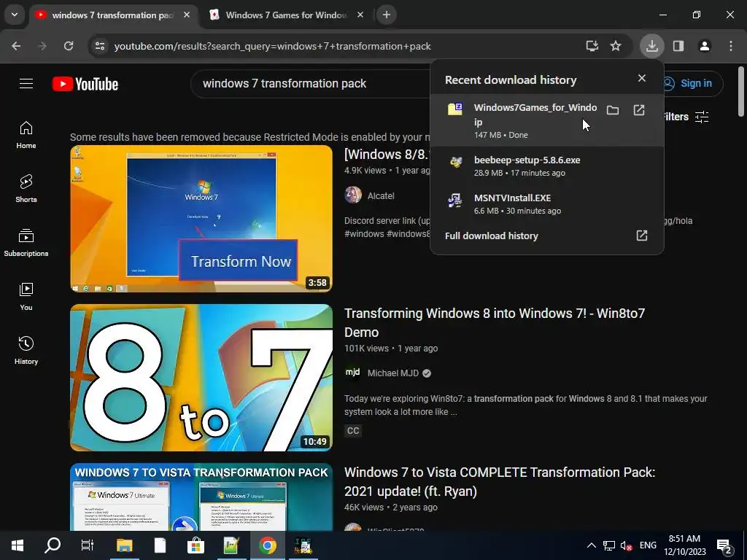Open Windows Start menu
This screenshot has width=747, height=560.
pyautogui.click(x=18, y=545)
